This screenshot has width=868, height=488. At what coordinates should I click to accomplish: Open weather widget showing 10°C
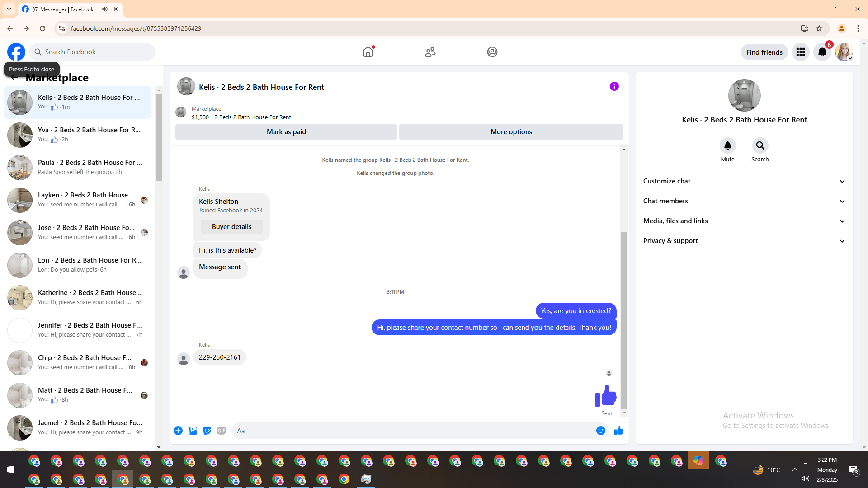click(x=766, y=469)
